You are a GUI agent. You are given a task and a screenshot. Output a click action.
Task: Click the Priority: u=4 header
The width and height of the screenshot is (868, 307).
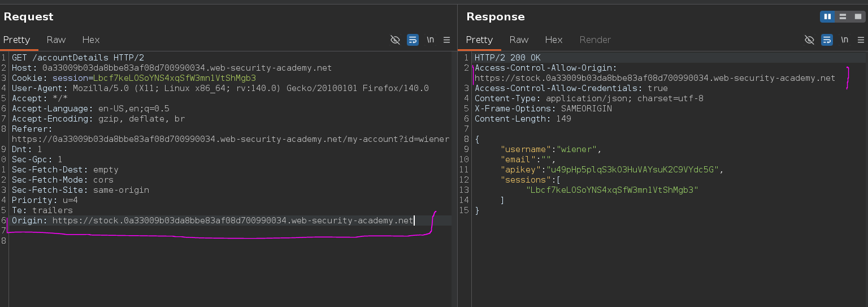[x=45, y=200]
